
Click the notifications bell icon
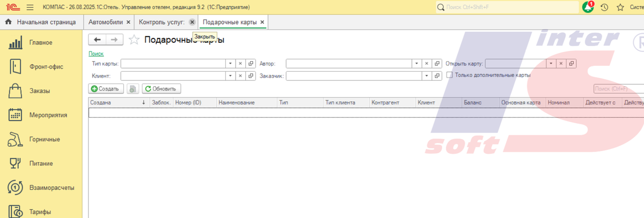click(x=588, y=7)
